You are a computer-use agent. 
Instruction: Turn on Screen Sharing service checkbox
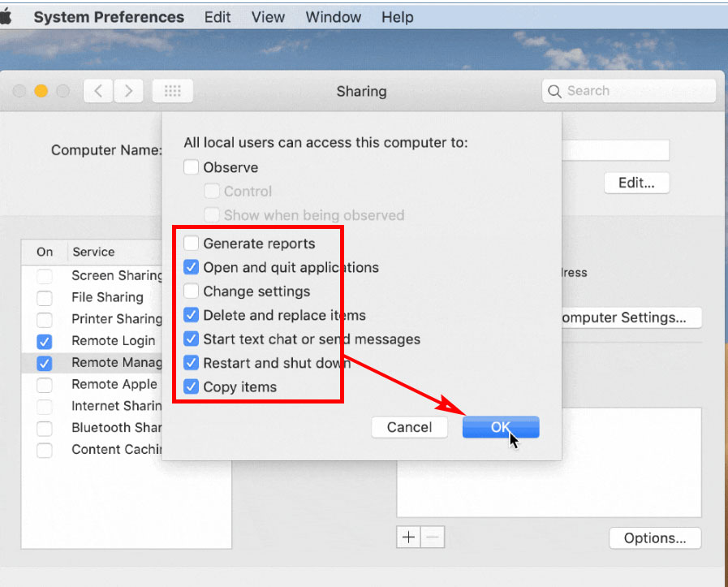(x=45, y=276)
